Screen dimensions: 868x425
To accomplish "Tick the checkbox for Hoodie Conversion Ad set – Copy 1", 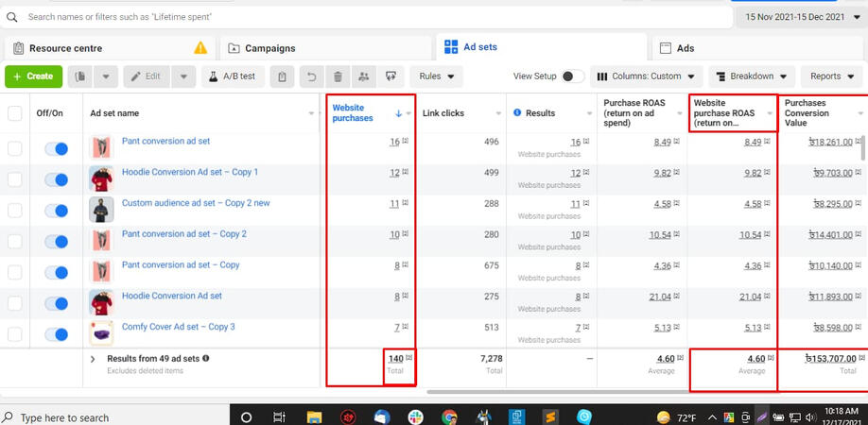I will 15,179.
